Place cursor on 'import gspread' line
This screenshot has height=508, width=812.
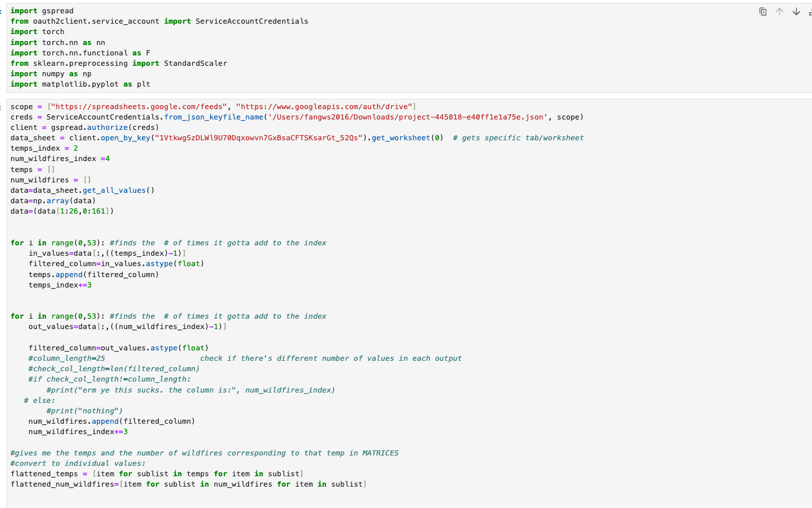(x=42, y=11)
